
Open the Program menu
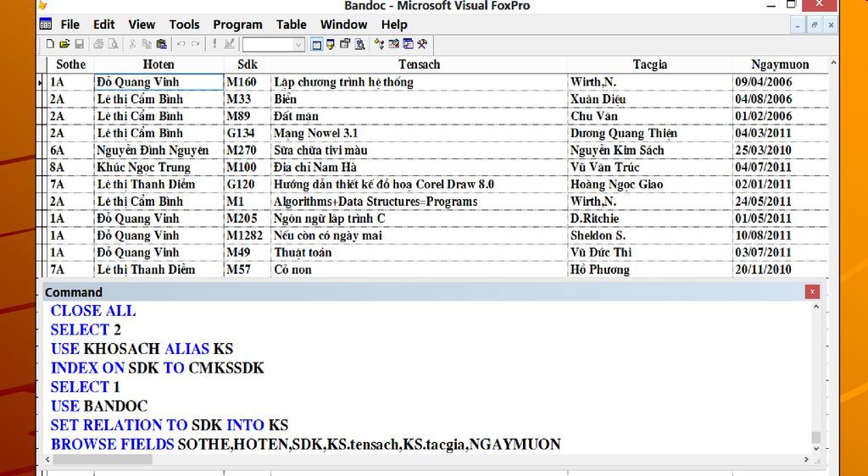click(237, 25)
